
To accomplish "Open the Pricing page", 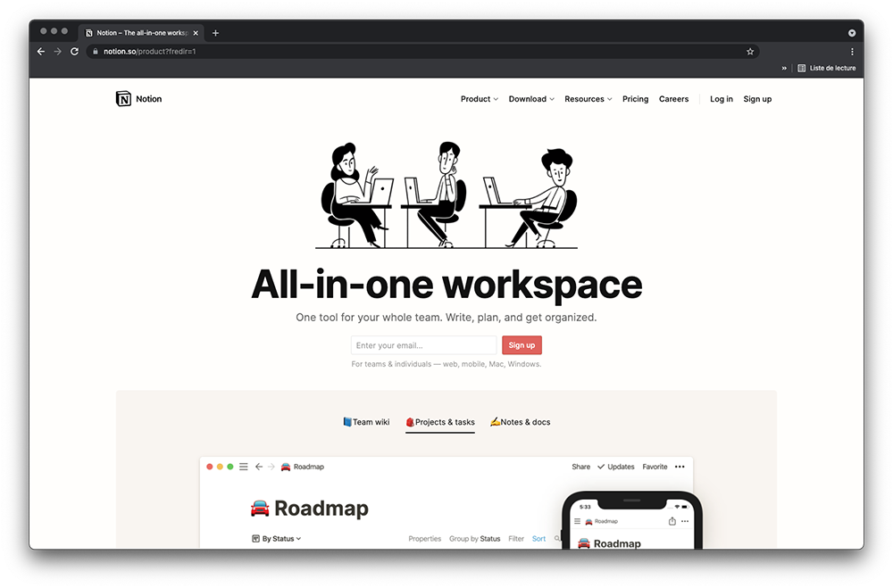I will click(x=635, y=99).
